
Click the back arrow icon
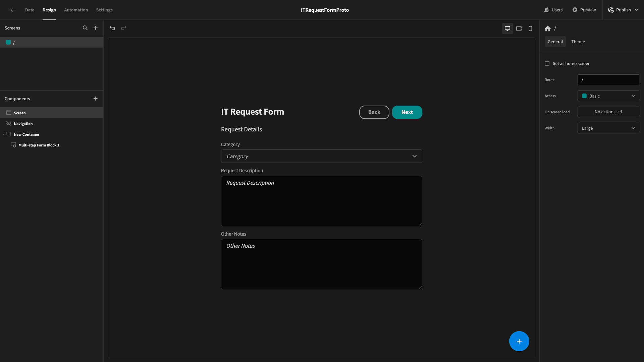[x=13, y=10]
